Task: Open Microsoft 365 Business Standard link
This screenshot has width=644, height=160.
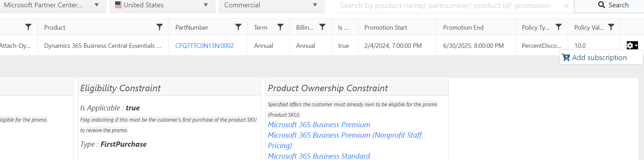Action: pos(319,156)
